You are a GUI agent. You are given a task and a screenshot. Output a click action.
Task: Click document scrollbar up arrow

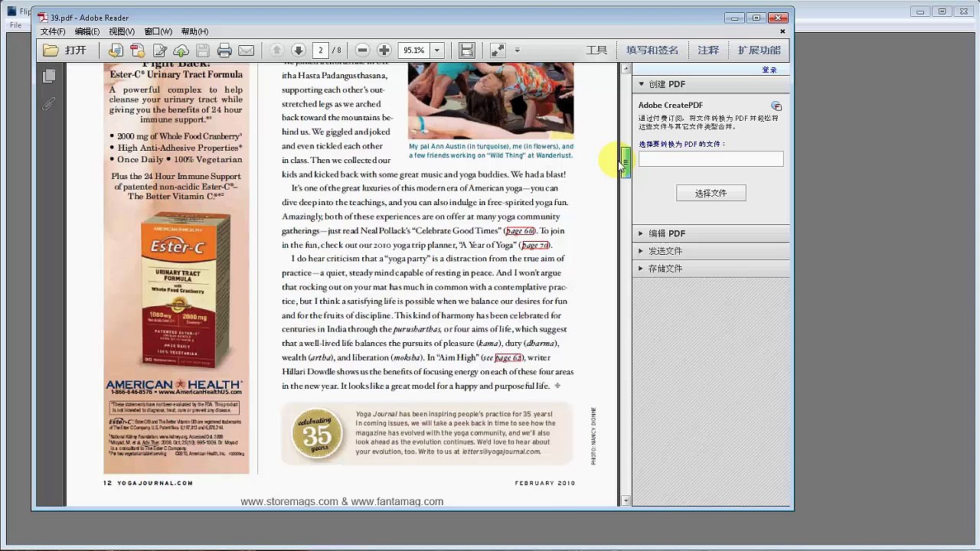coord(626,69)
